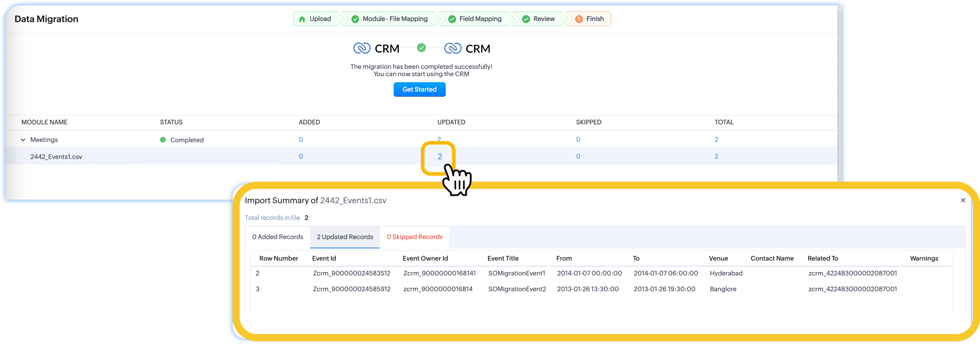The image size is (980, 344).
Task: Close the Import Summary popup
Action: coord(963,201)
